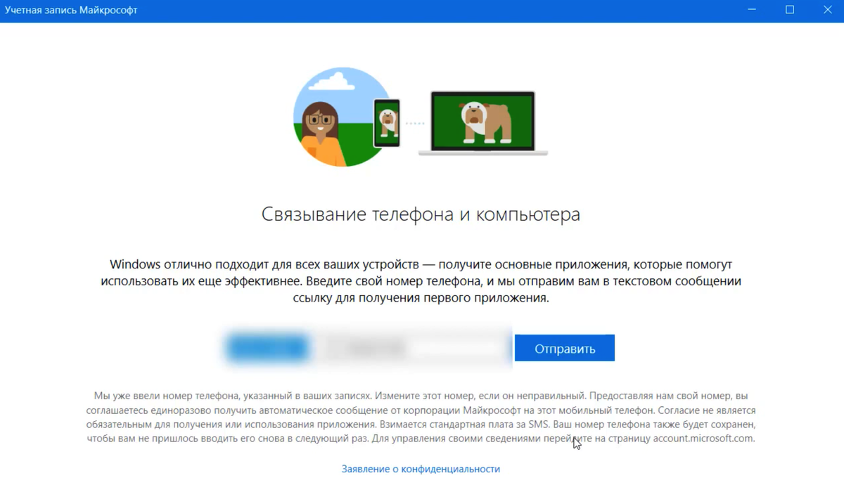
Task: Click the paragraph starting with Windows отлично подходит
Action: 421,281
